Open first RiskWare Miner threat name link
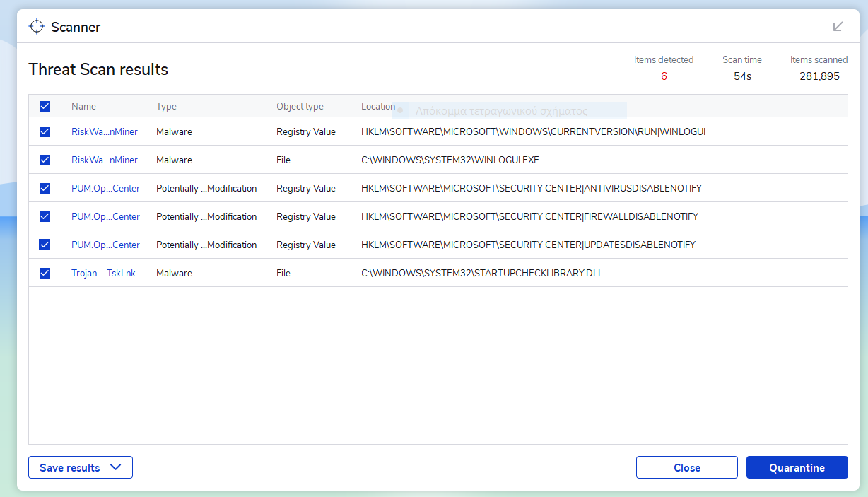This screenshot has width=868, height=497. click(105, 131)
